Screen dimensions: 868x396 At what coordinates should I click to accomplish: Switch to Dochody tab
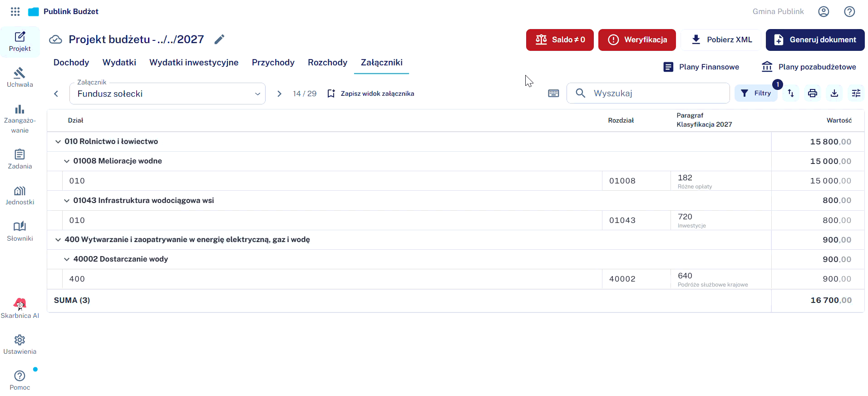pyautogui.click(x=71, y=63)
